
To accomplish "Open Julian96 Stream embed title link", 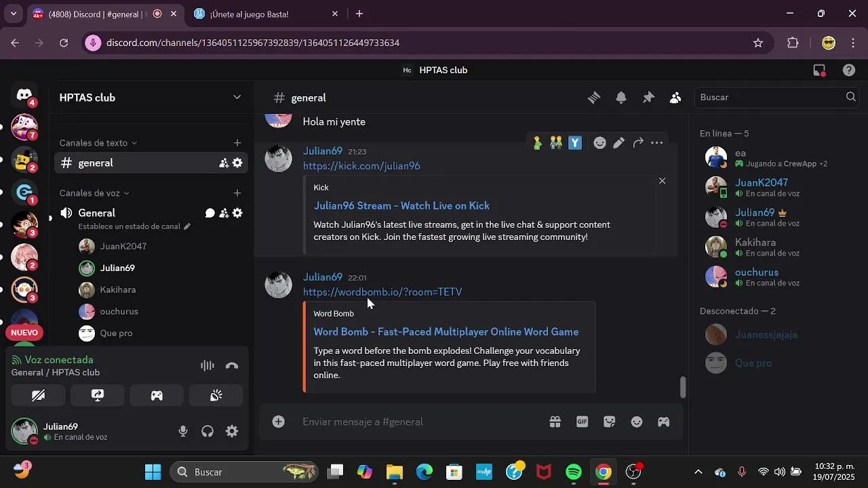I will tap(401, 206).
